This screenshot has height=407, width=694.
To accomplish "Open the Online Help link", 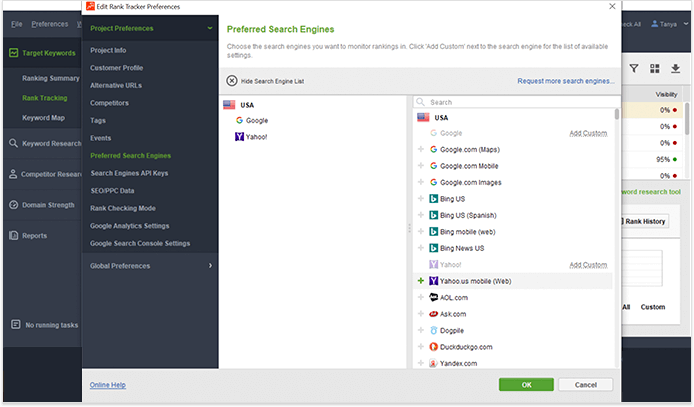I will tap(107, 385).
